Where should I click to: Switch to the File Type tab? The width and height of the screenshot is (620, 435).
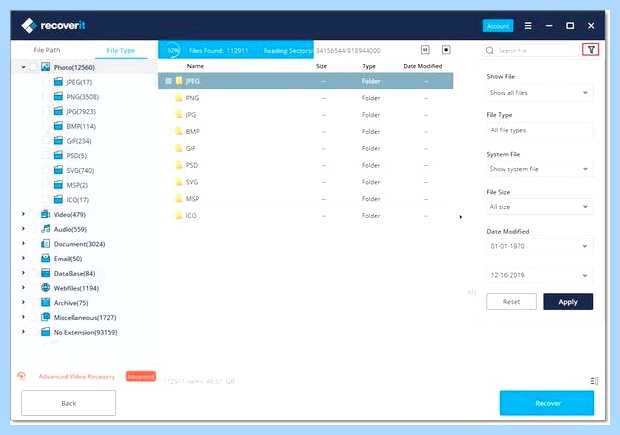121,51
